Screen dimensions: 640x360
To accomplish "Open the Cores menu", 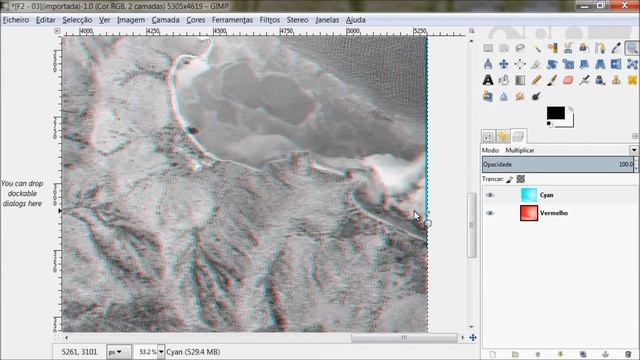I will pyautogui.click(x=196, y=20).
